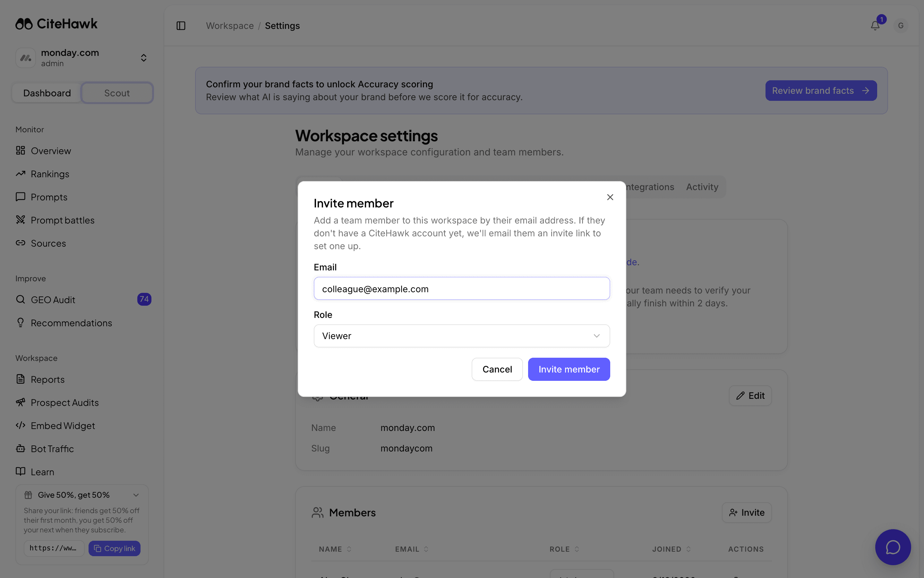Click the referral URL field
The image size is (924, 578).
click(54, 548)
